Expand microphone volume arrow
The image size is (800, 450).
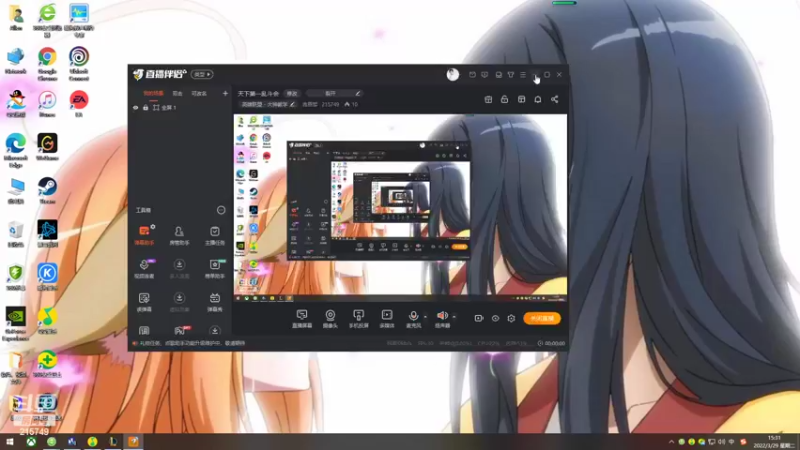coord(426,317)
